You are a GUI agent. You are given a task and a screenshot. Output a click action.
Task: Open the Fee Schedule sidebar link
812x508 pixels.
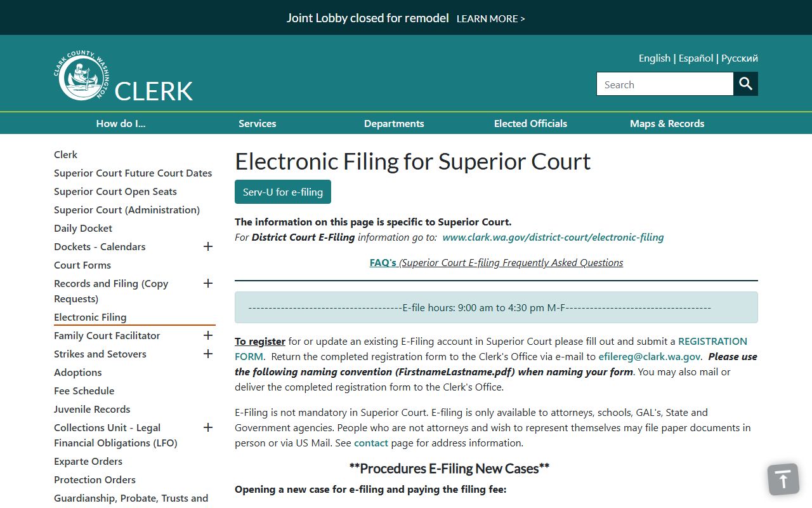[x=84, y=391]
